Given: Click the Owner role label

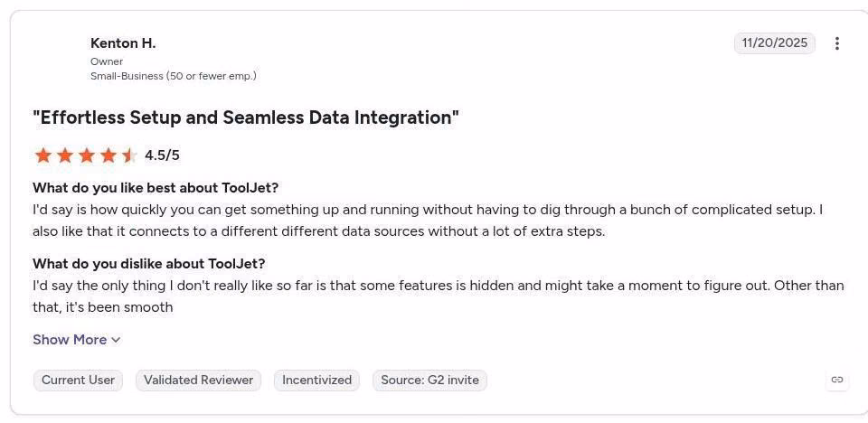Looking at the screenshot, I should 107,61.
